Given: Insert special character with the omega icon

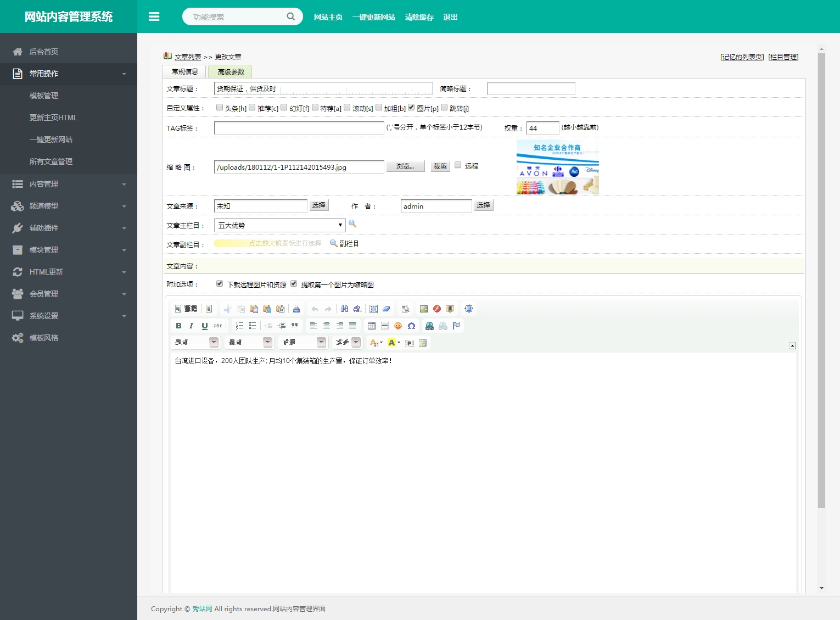Looking at the screenshot, I should (x=411, y=326).
